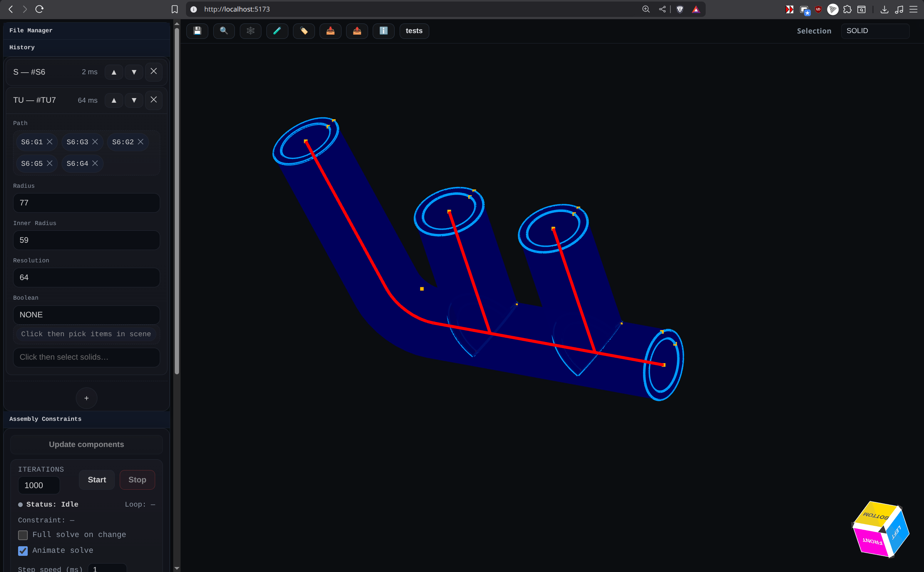Open the Boolean NONE dropdown

86,315
